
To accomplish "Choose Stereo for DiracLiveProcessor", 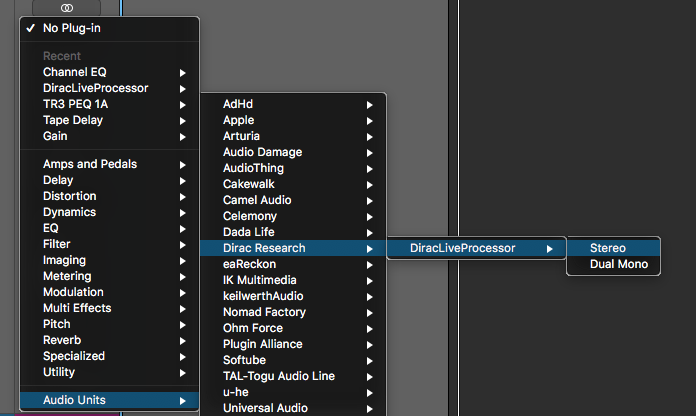I will click(608, 248).
